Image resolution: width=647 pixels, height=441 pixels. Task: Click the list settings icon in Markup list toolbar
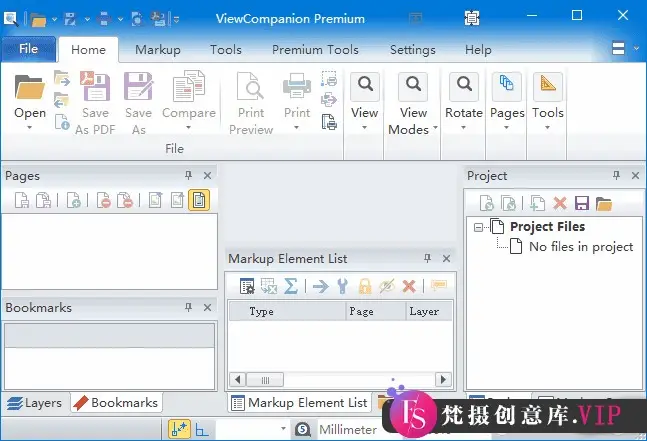point(247,285)
